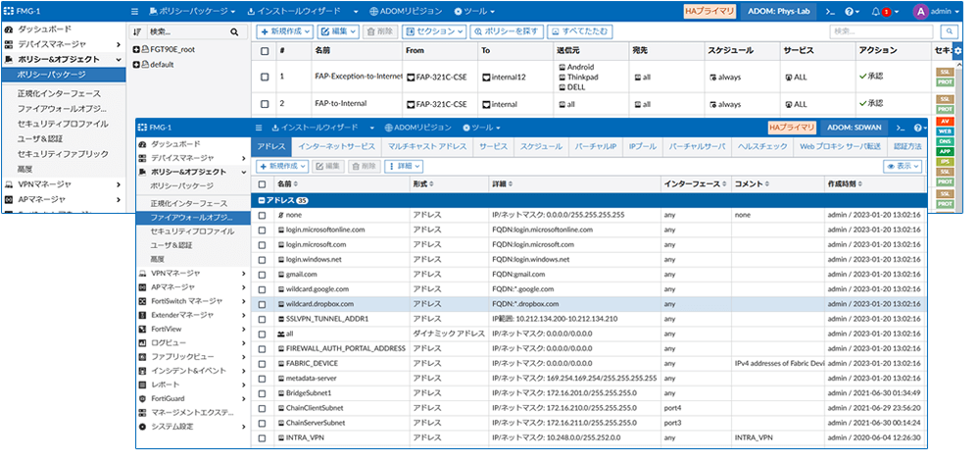Switch to ヘルスチェック tab

click(762, 146)
